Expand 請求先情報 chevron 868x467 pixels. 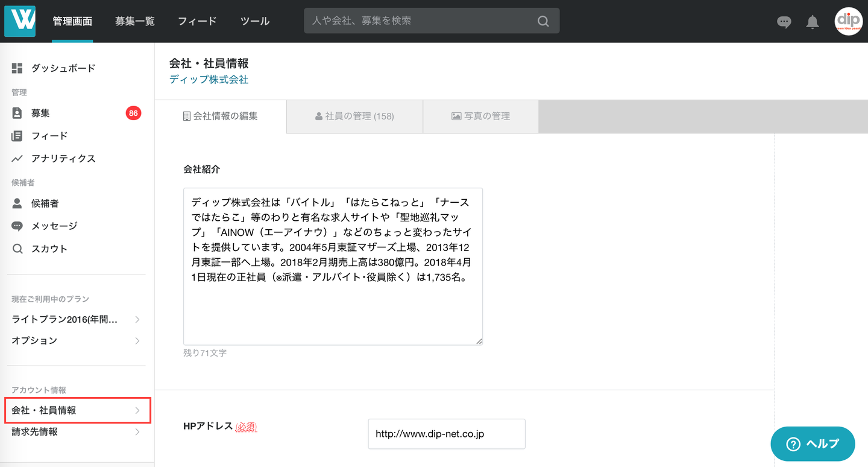[137, 432]
